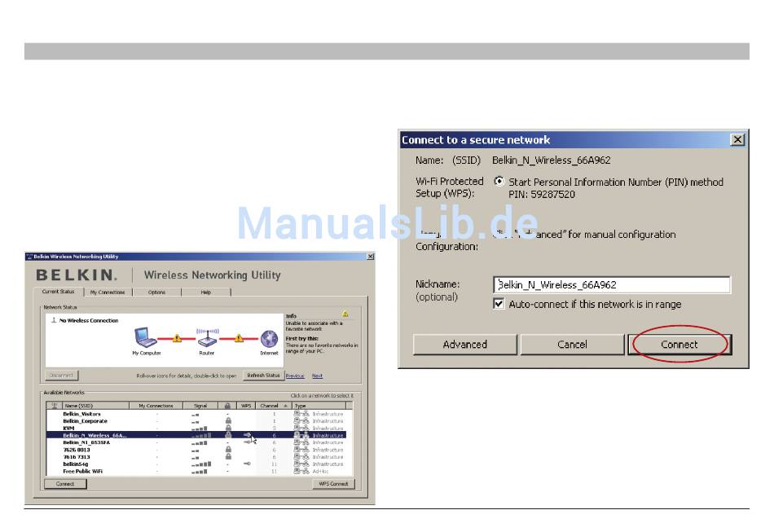Click into the Nickname text field

[x=612, y=285]
